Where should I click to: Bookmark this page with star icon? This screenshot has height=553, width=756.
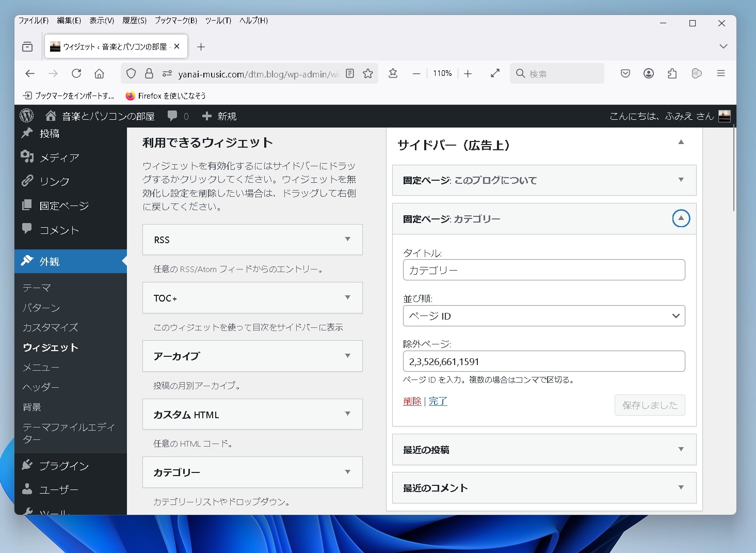click(x=368, y=73)
